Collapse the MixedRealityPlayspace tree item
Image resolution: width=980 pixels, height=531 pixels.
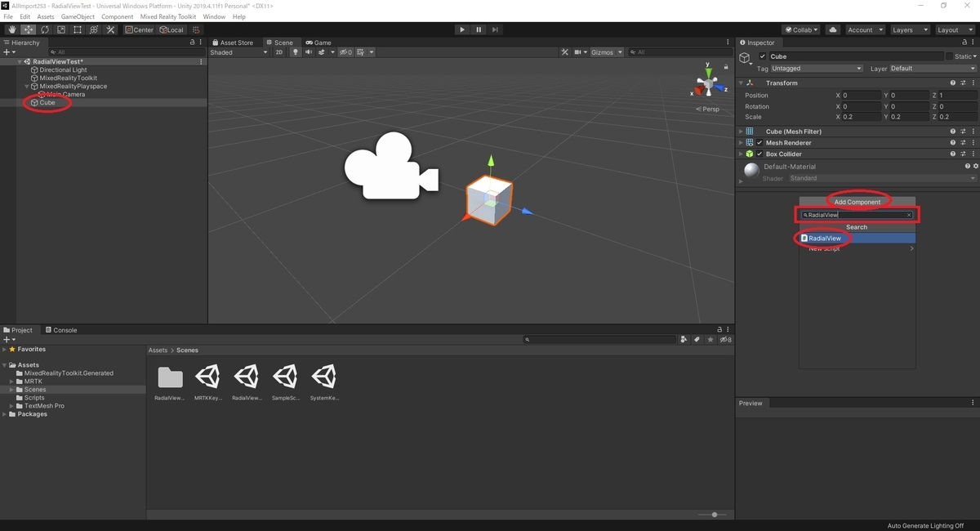pos(27,86)
